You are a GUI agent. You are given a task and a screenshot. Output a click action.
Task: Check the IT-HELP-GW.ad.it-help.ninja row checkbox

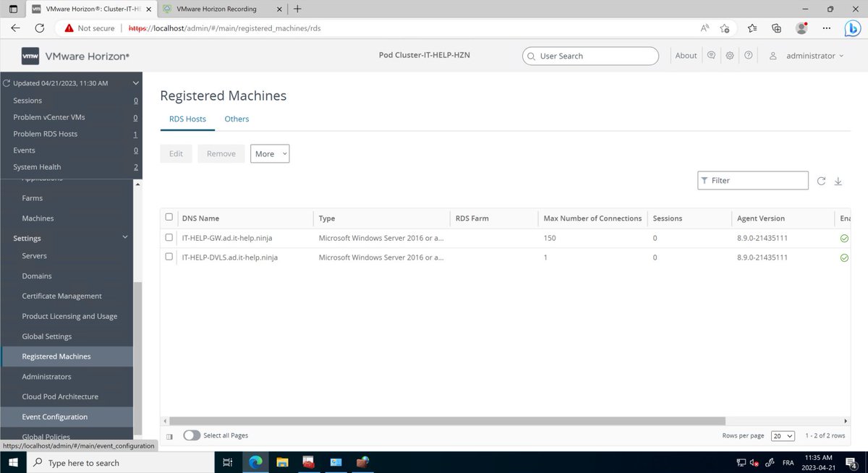tap(169, 237)
